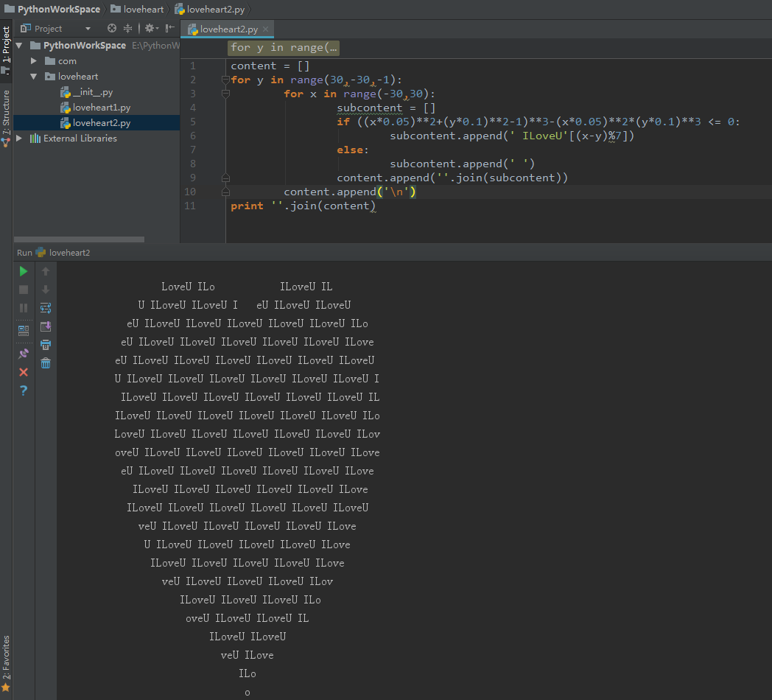Image resolution: width=772 pixels, height=700 pixels.
Task: Rerun loveheart2 with the green play icon
Action: (x=24, y=271)
